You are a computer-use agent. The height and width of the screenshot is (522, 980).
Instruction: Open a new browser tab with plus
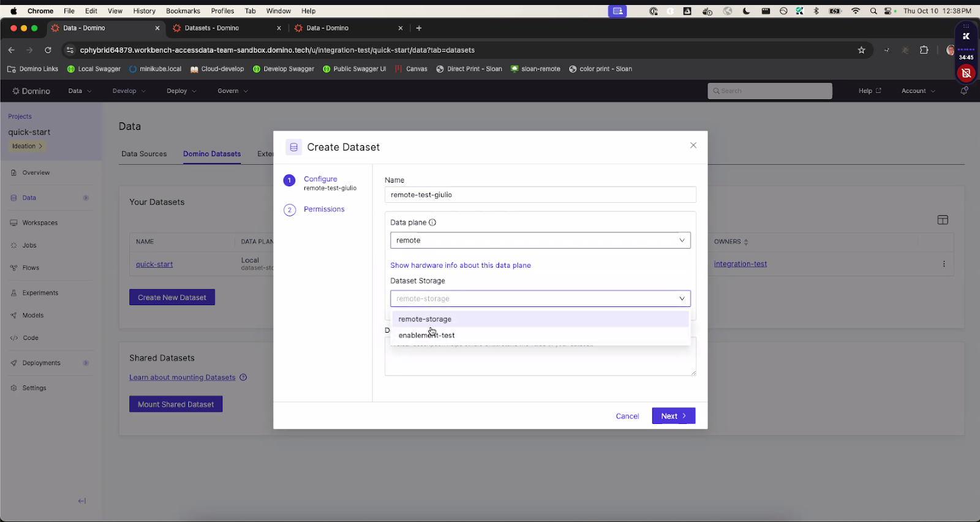pyautogui.click(x=419, y=28)
